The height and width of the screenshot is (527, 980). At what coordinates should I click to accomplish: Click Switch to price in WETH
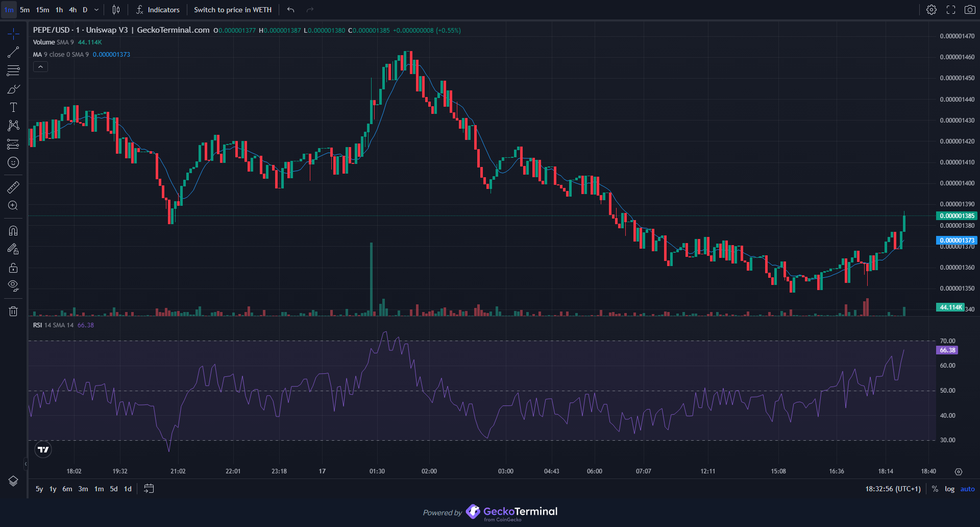pyautogui.click(x=233, y=10)
